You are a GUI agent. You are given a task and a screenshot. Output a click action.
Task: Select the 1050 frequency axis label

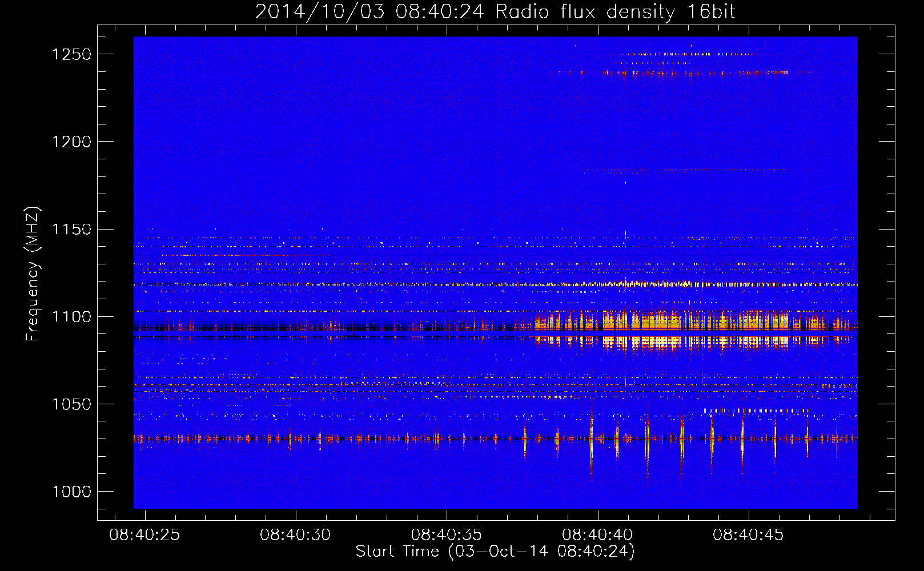pos(72,404)
